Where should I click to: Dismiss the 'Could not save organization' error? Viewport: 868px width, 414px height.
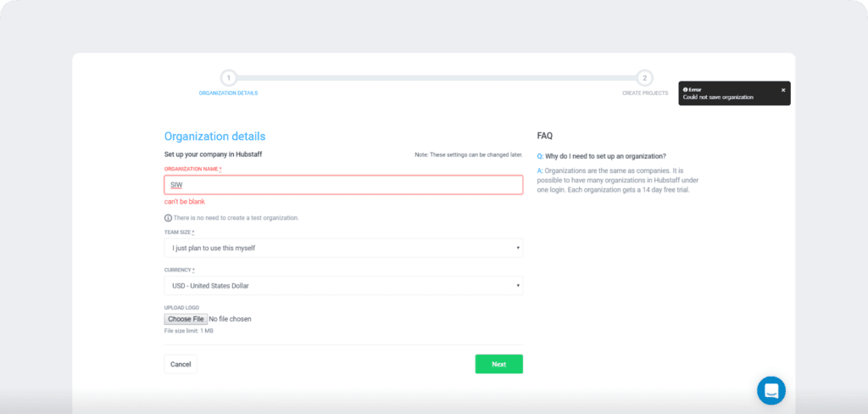[783, 90]
